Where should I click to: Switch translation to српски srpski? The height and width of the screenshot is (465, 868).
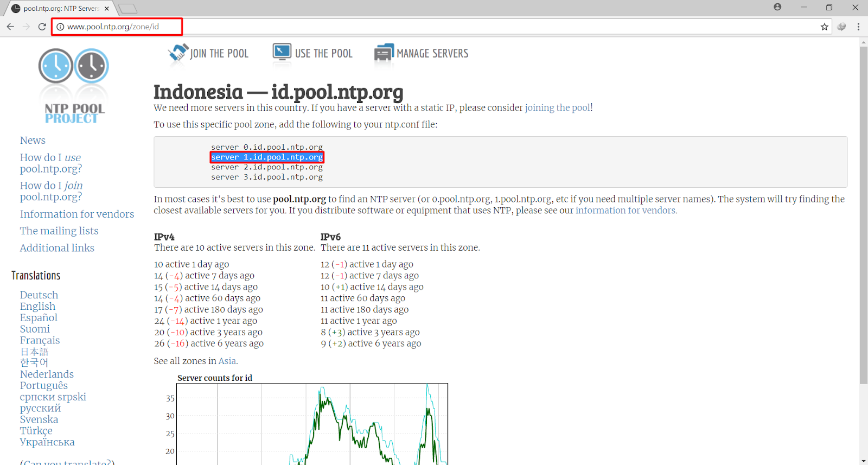(53, 397)
